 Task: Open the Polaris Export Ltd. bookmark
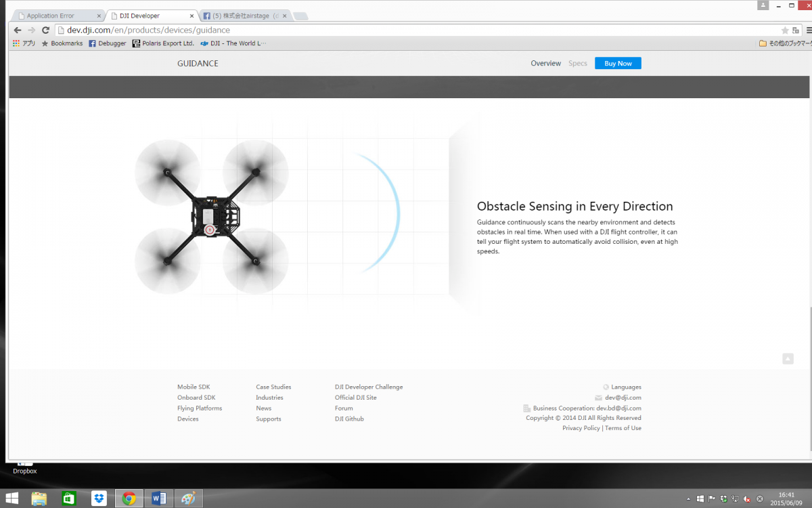tap(163, 43)
